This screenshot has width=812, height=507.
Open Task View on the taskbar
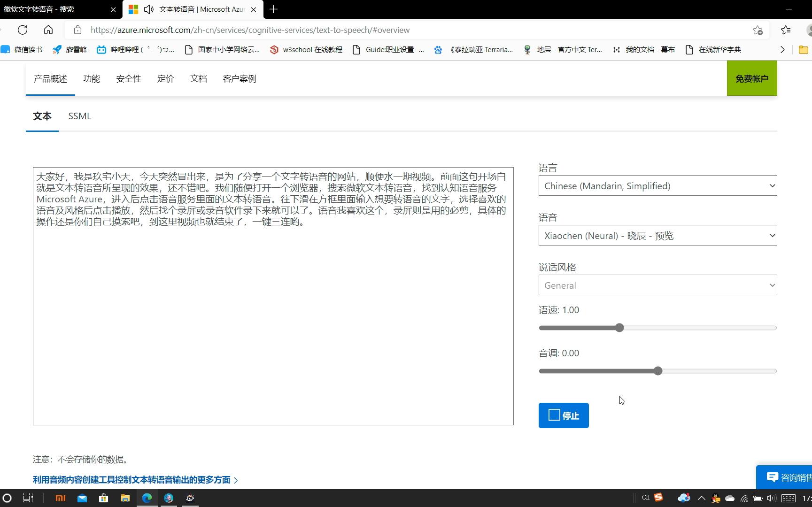tap(28, 498)
